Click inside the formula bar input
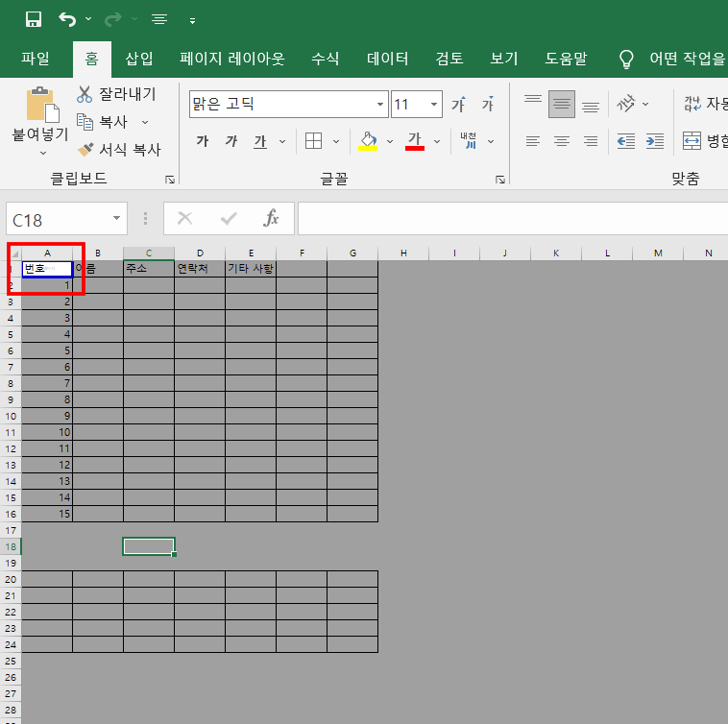Image resolution: width=728 pixels, height=724 pixels. (513, 219)
